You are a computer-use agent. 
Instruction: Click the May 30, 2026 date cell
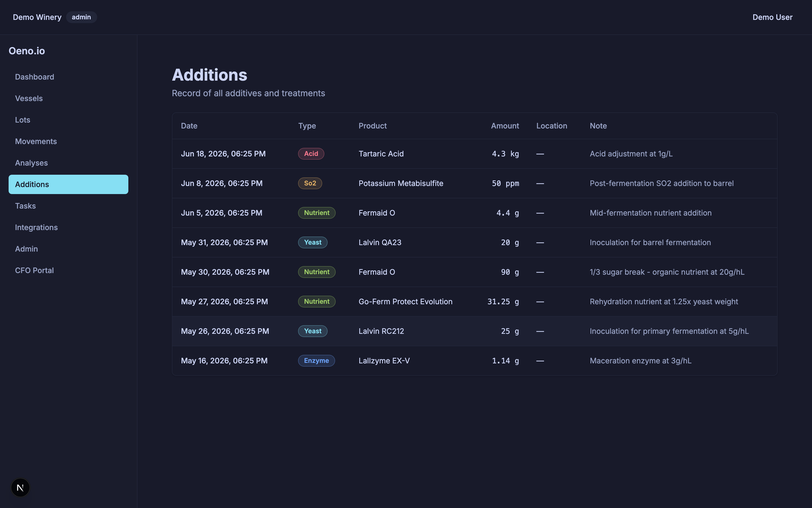coord(225,272)
